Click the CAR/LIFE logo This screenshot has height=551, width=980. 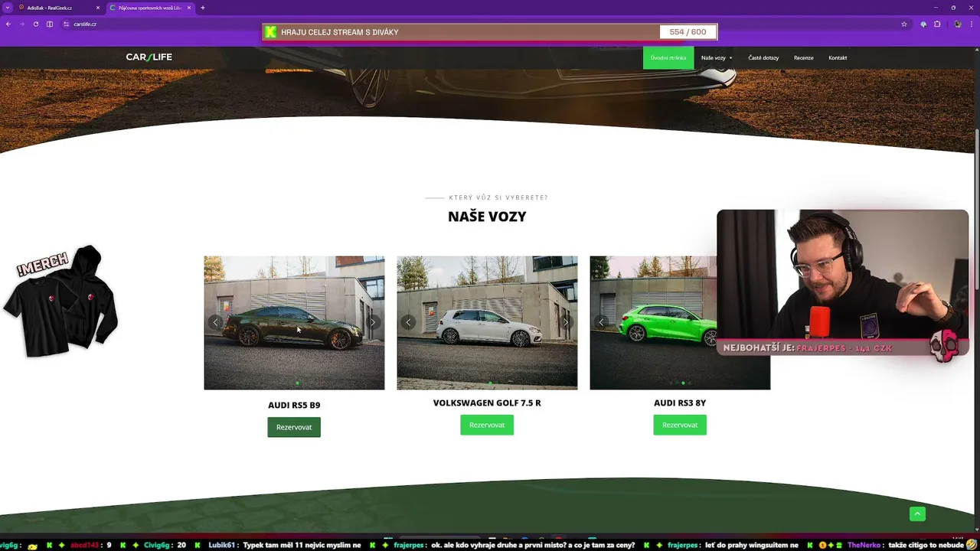point(149,57)
